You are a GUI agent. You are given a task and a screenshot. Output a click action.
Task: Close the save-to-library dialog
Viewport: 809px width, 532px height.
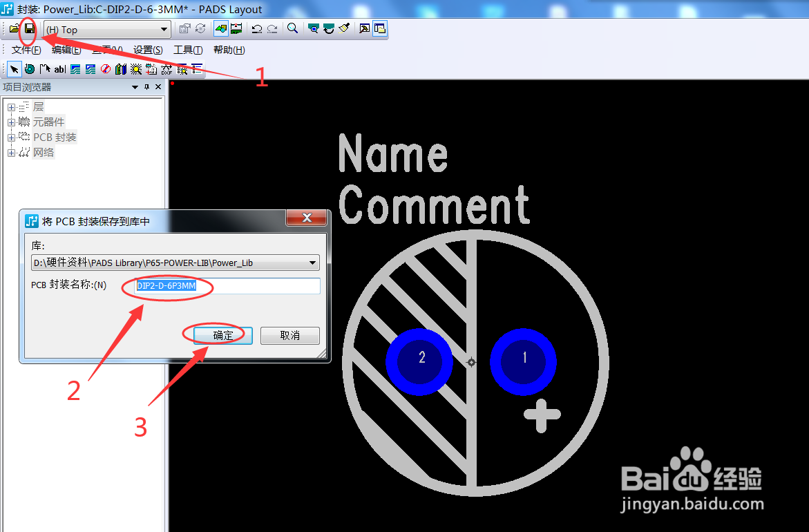307,217
